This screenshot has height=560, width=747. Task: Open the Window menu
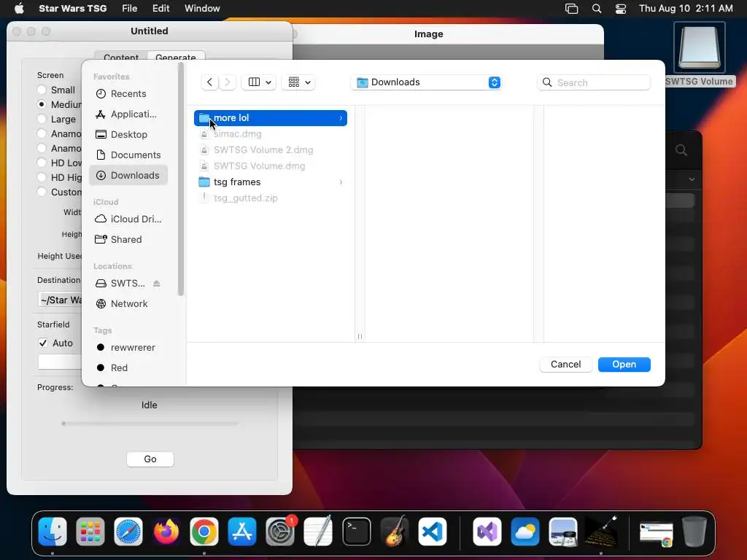pyautogui.click(x=202, y=8)
